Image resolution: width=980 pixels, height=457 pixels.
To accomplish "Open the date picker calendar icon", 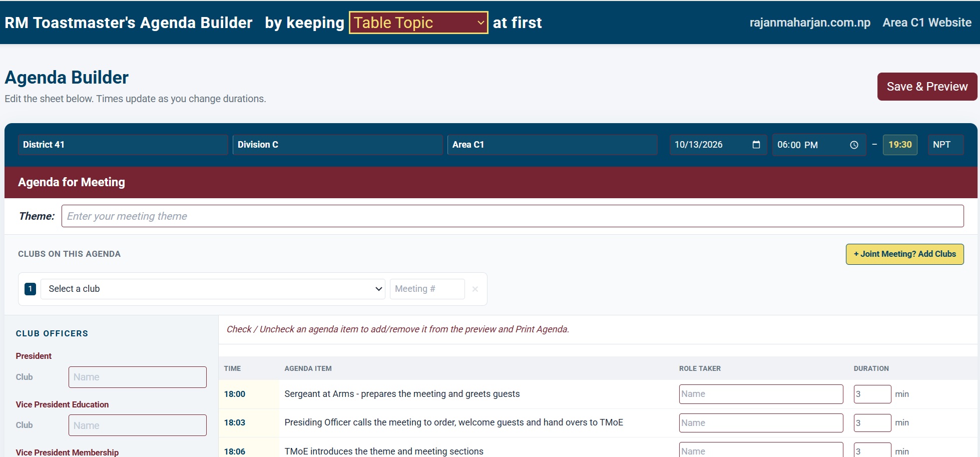I will tap(756, 145).
